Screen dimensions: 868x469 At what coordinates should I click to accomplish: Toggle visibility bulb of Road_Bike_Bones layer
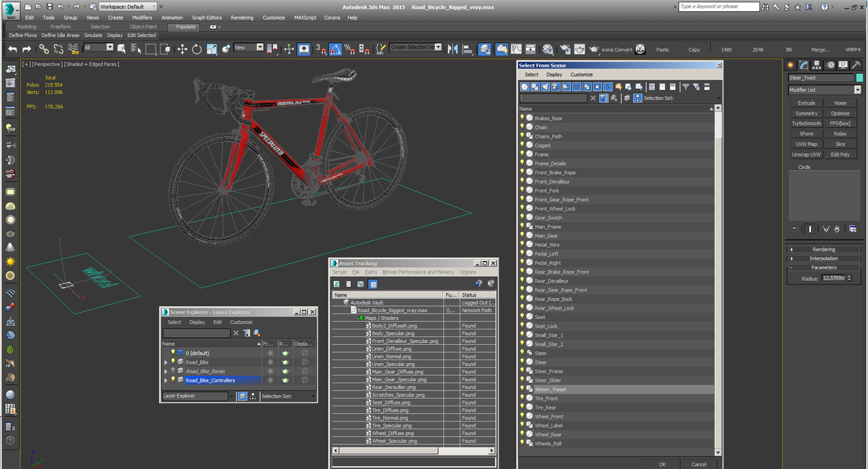pyautogui.click(x=173, y=371)
